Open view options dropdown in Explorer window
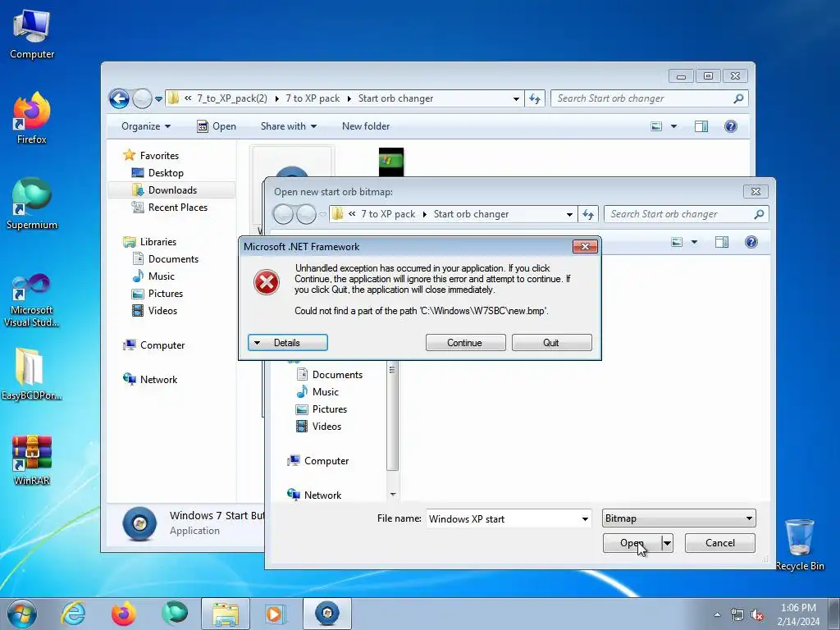This screenshot has height=630, width=840. click(674, 126)
